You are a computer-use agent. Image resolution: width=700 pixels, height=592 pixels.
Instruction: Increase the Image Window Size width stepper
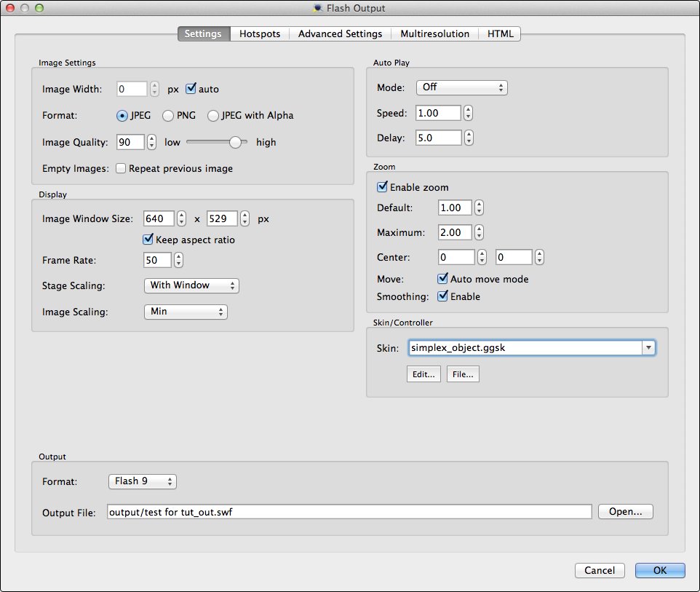pyautogui.click(x=181, y=216)
